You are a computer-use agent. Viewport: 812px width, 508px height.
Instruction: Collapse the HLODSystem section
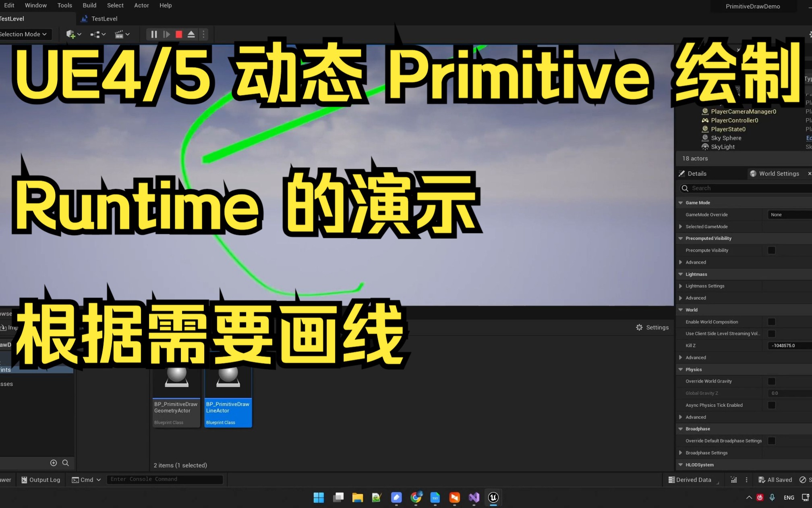tap(681, 465)
